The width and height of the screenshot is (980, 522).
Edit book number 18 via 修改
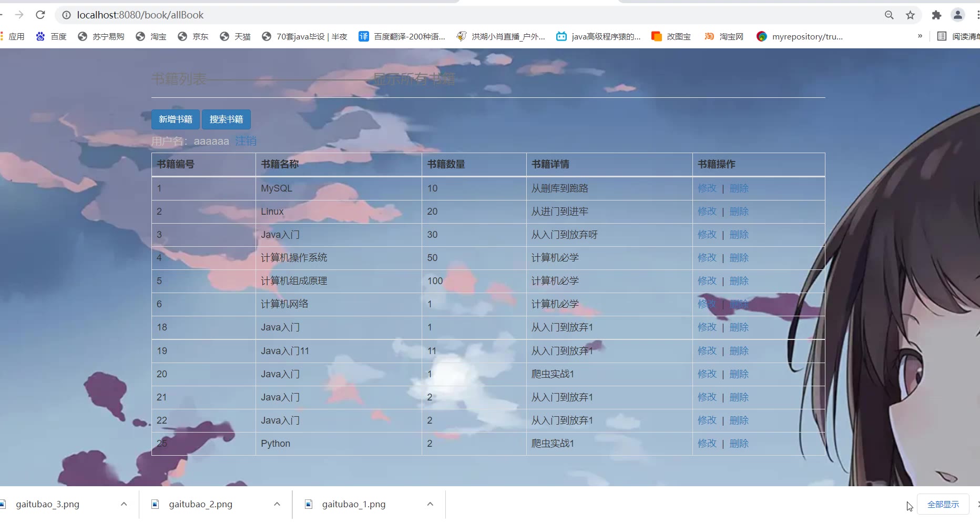707,327
